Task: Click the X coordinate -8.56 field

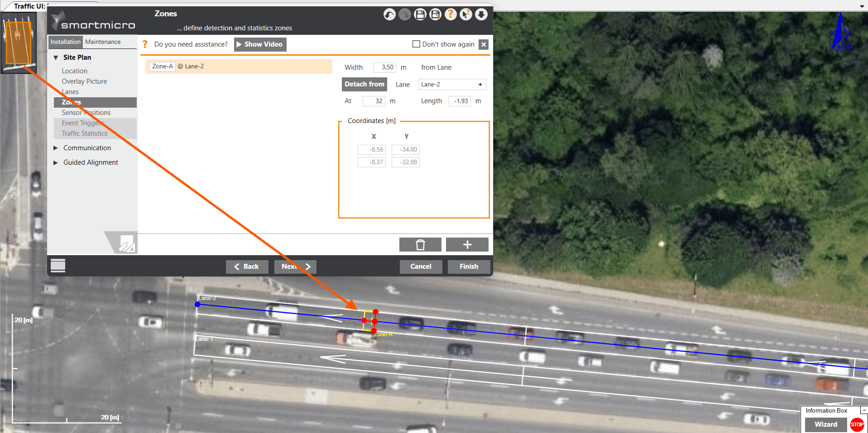Action: coord(372,149)
